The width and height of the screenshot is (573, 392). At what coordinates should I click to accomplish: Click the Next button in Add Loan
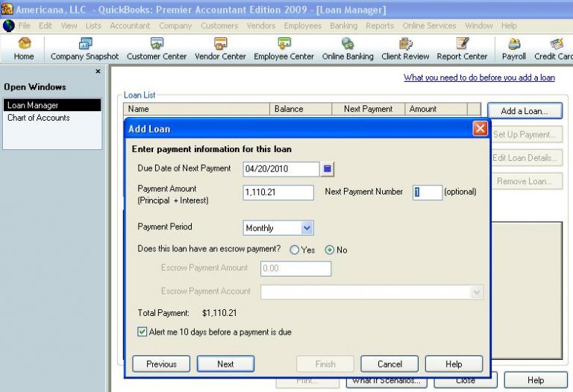[x=225, y=364]
